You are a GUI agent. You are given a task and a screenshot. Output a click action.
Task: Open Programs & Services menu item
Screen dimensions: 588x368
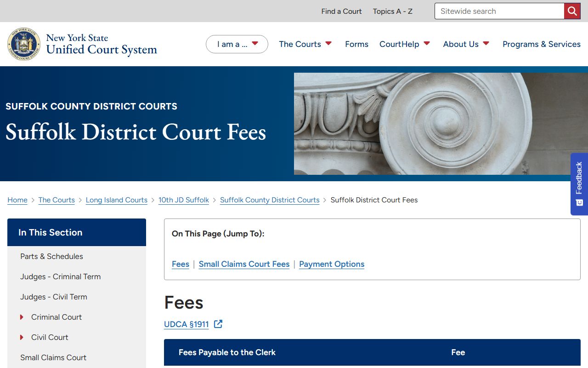pyautogui.click(x=542, y=44)
